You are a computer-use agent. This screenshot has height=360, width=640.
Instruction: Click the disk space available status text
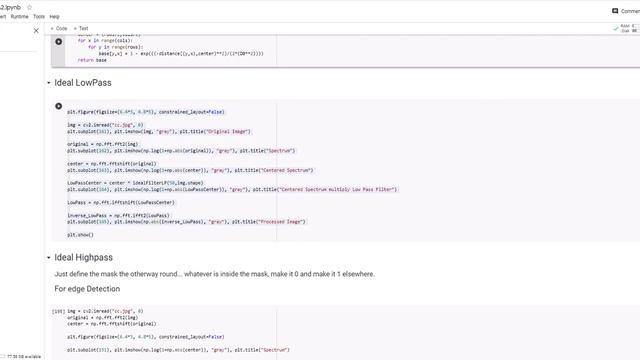coord(24,357)
